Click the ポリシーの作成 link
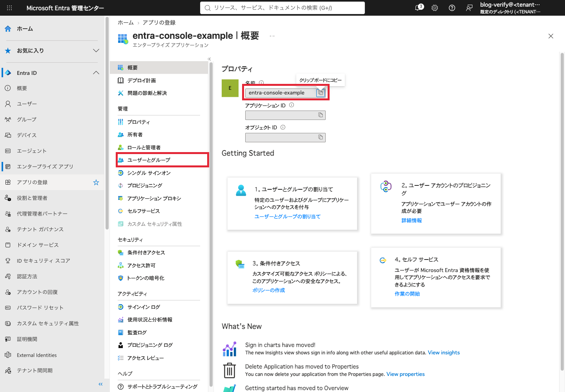 tap(269, 290)
